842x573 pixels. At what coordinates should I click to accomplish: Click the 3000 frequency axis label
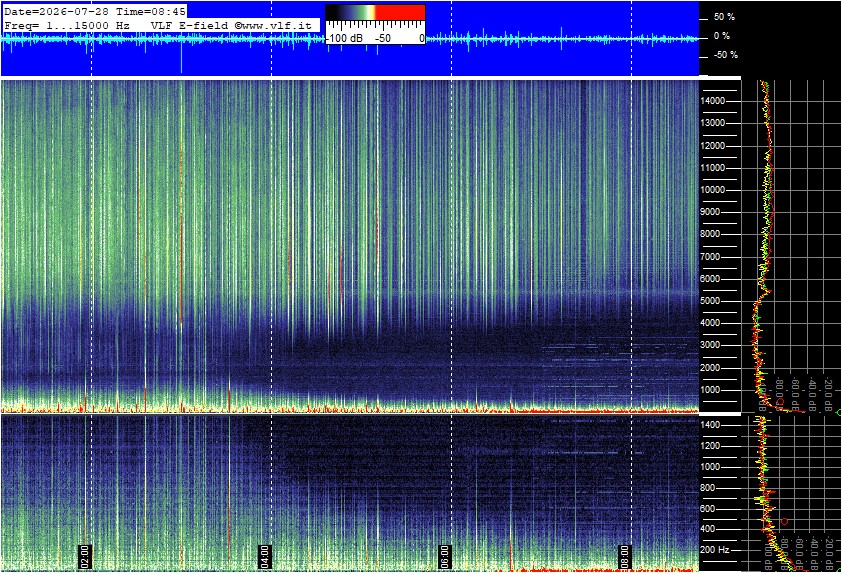[710, 345]
